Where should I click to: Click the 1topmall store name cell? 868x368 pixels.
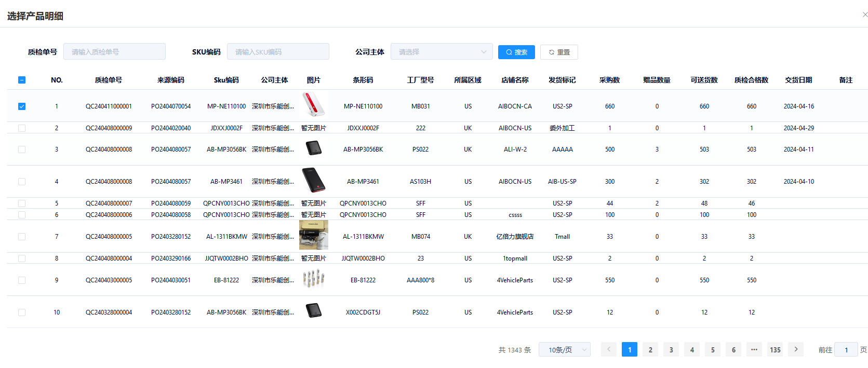click(515, 258)
